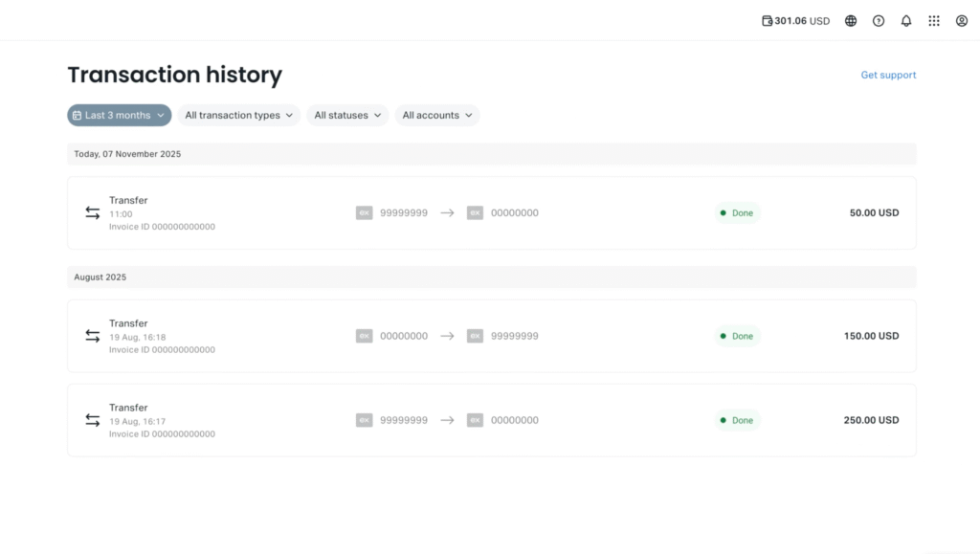Click the 150.00 USD transfer amount
The width and height of the screenshot is (980, 554).
871,336
